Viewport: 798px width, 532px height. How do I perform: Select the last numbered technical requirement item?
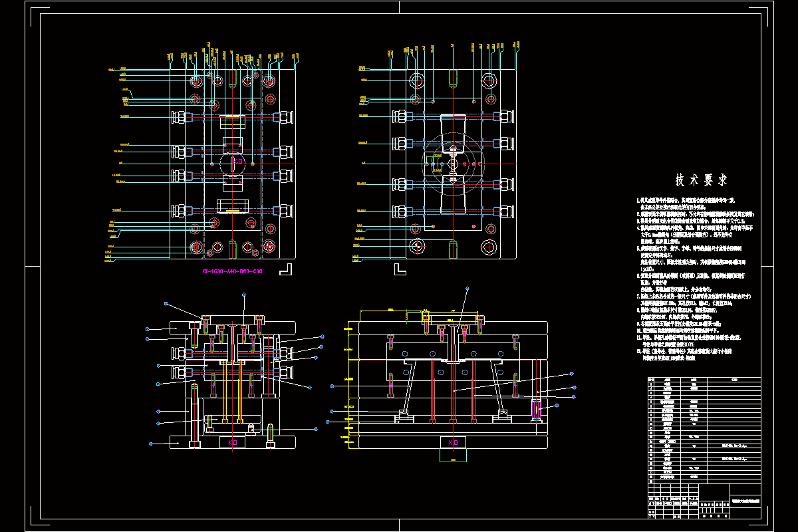pos(685,354)
